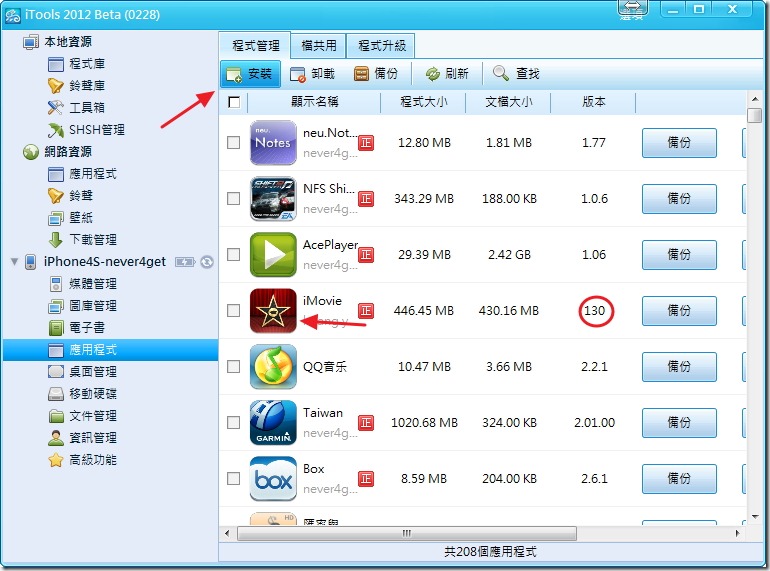
Task: Click the QQ音乐 app icon
Action: [x=273, y=366]
